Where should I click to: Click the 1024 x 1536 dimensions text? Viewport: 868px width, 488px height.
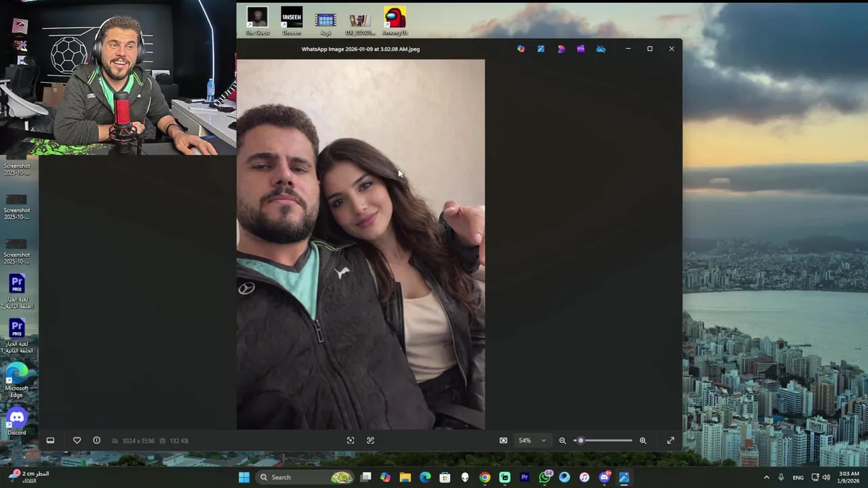tap(138, 441)
